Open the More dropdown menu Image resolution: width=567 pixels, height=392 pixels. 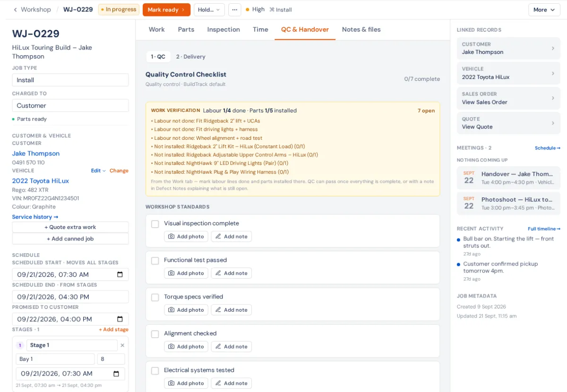[x=544, y=9]
